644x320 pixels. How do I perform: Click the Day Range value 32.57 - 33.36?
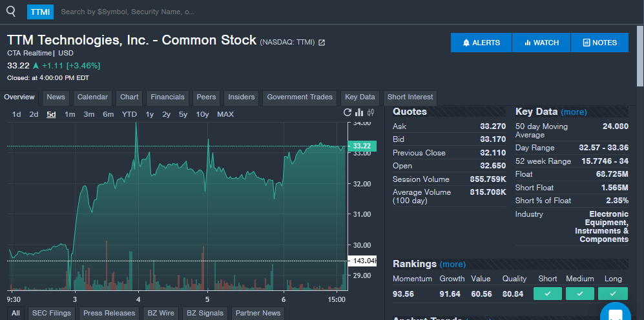click(603, 148)
